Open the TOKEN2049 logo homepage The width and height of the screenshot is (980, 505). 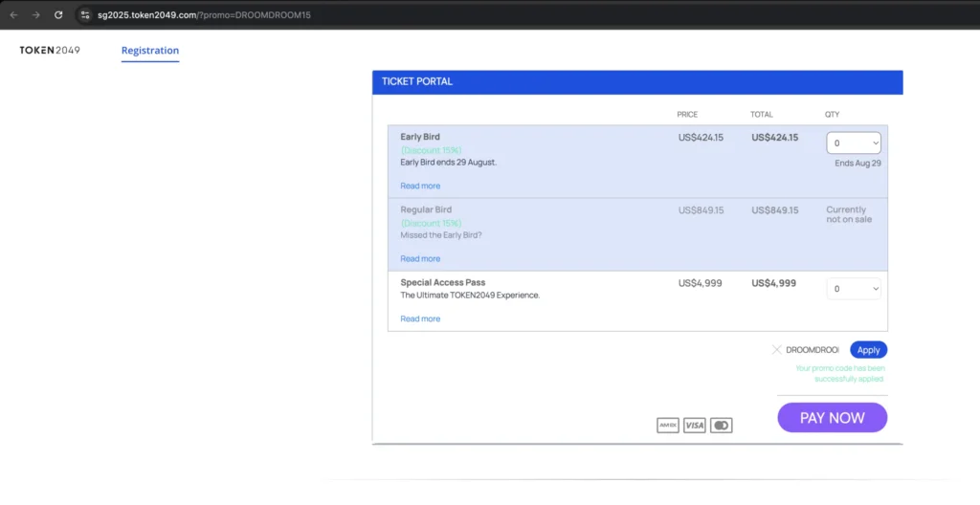coord(50,50)
